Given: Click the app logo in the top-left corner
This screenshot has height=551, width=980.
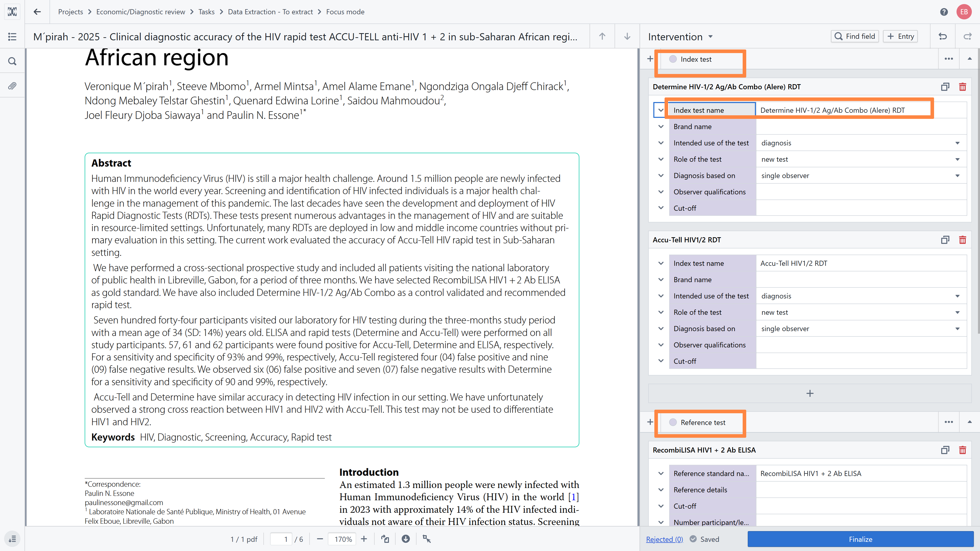Looking at the screenshot, I should [x=12, y=12].
